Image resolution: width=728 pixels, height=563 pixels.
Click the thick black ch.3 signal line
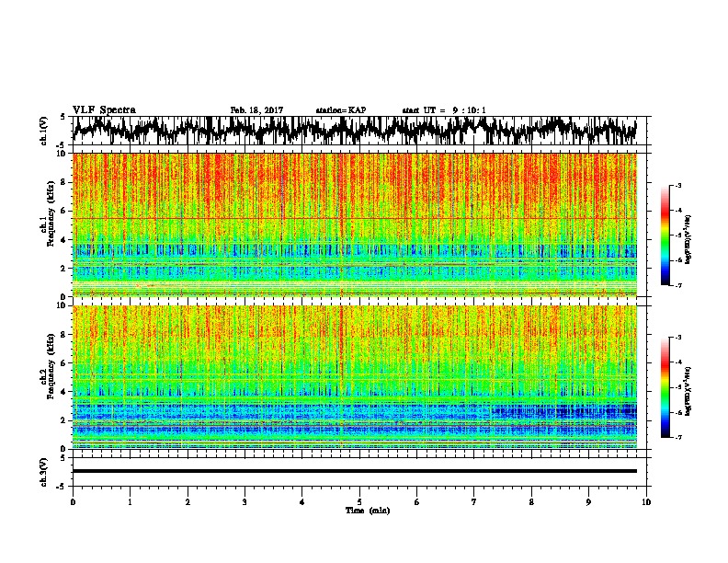click(x=355, y=471)
